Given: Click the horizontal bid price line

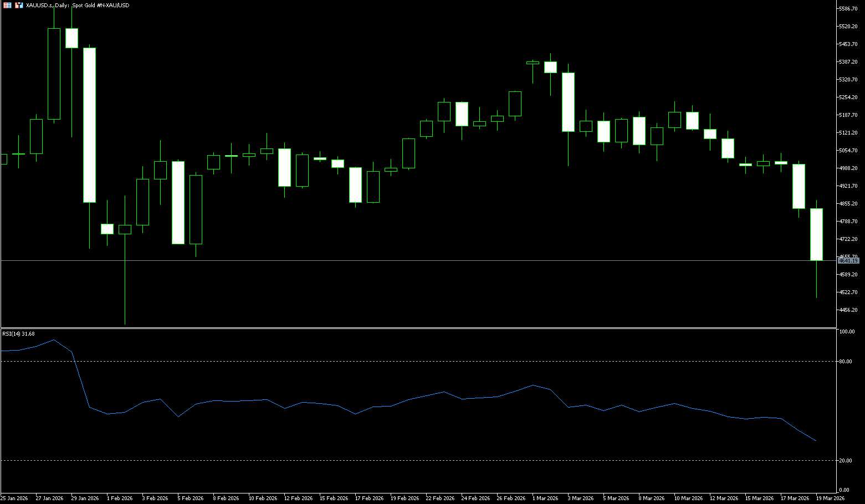Looking at the screenshot, I should click(388, 260).
